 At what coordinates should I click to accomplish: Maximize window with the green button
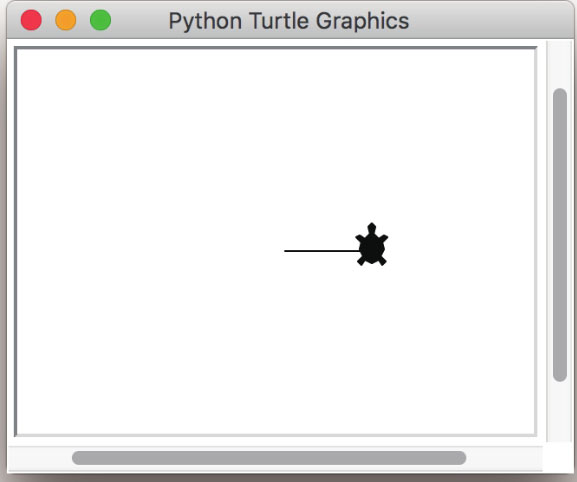tap(100, 20)
